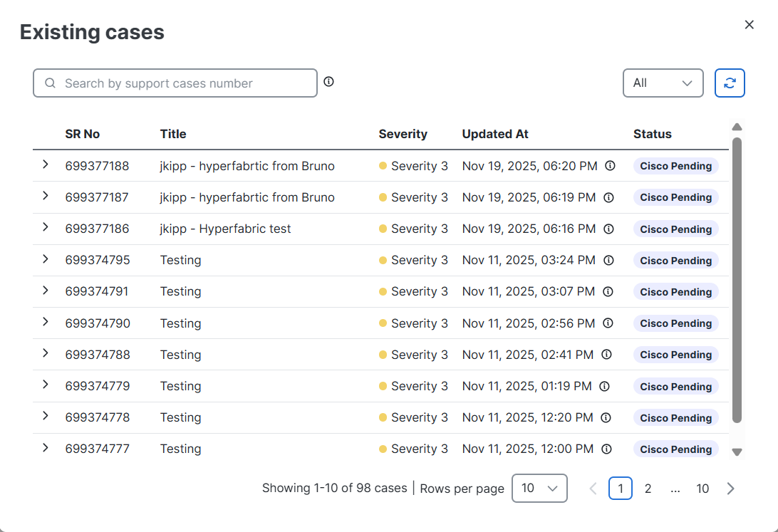Click the support case number search field

[175, 83]
